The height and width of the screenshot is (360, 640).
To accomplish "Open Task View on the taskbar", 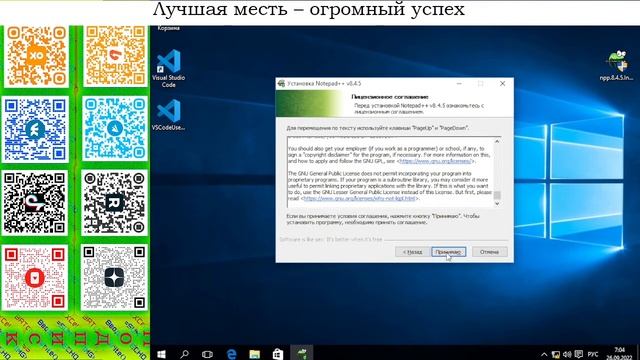I will pos(207,354).
